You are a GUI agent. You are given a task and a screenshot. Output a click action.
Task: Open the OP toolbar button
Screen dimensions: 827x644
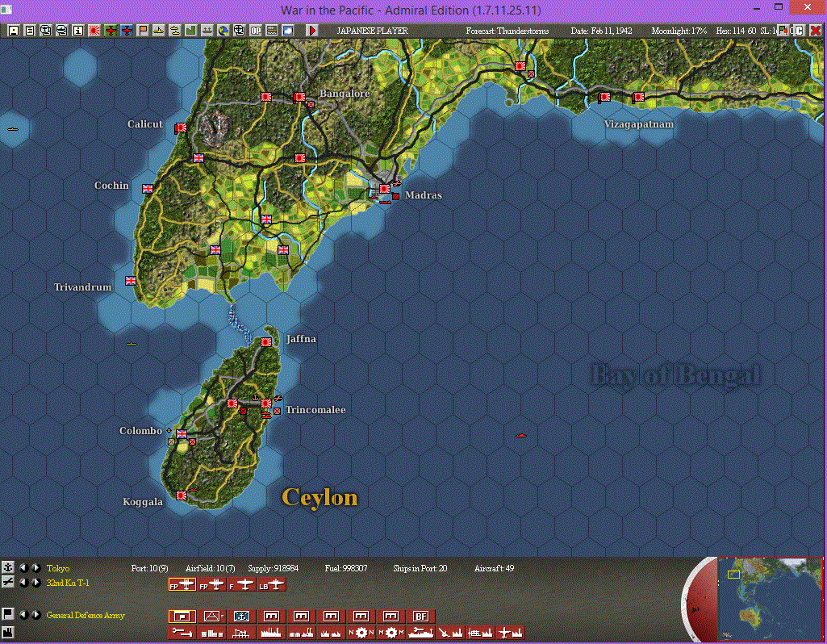pos(256,31)
